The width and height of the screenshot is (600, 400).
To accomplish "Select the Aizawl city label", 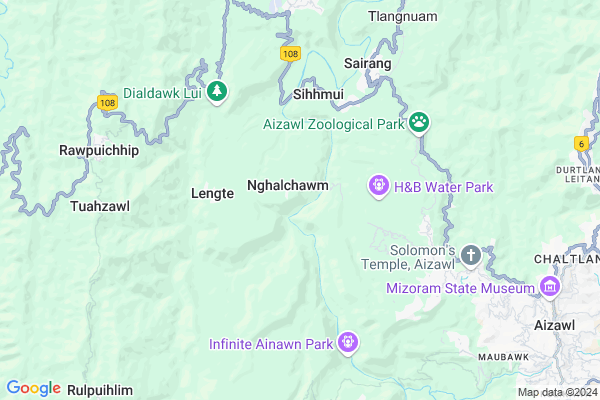I will 554,325.
